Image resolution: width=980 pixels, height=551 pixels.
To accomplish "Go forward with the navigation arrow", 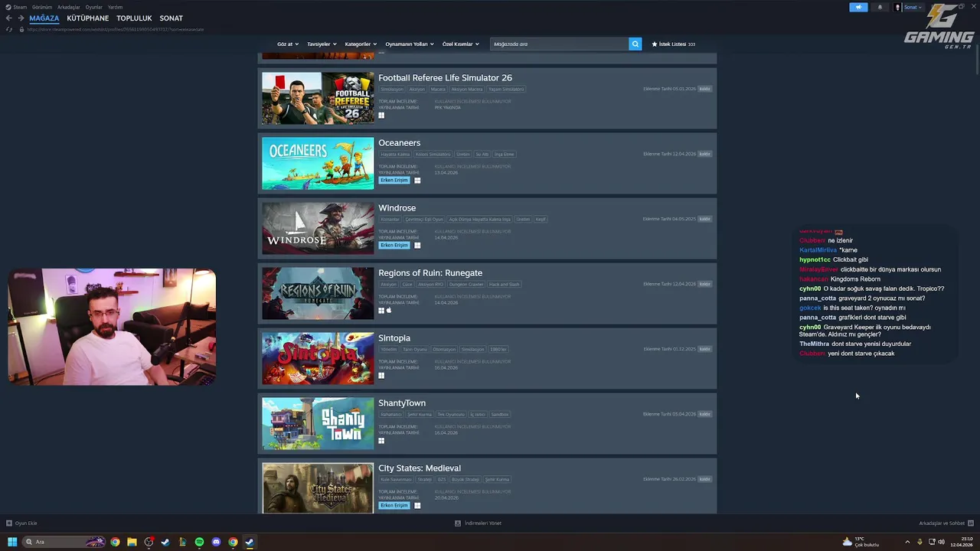I will (21, 18).
